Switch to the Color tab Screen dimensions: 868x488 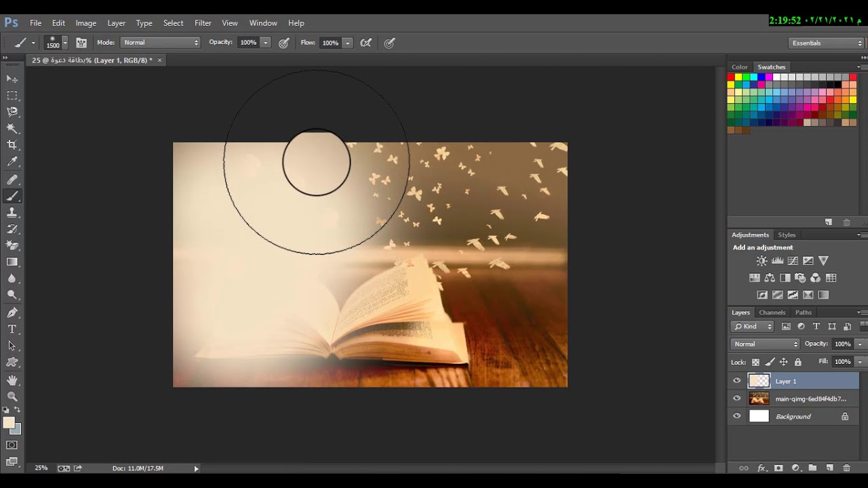click(739, 67)
